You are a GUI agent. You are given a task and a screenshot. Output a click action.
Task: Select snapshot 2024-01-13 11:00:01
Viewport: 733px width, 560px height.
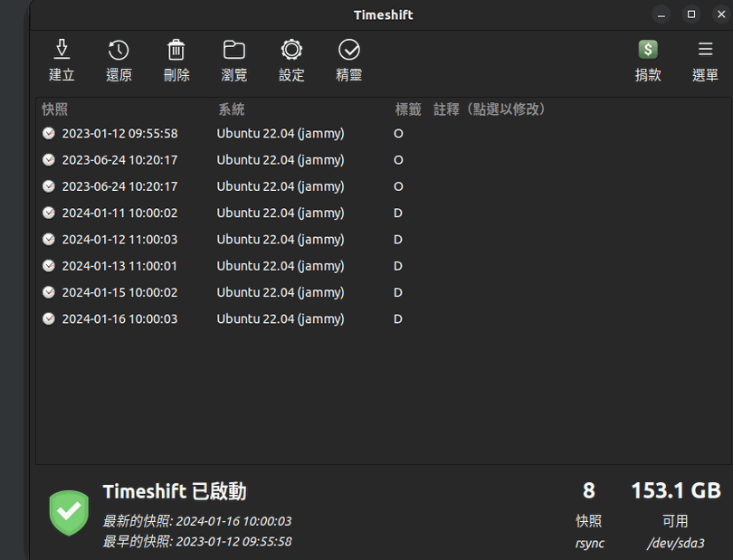[384, 266]
